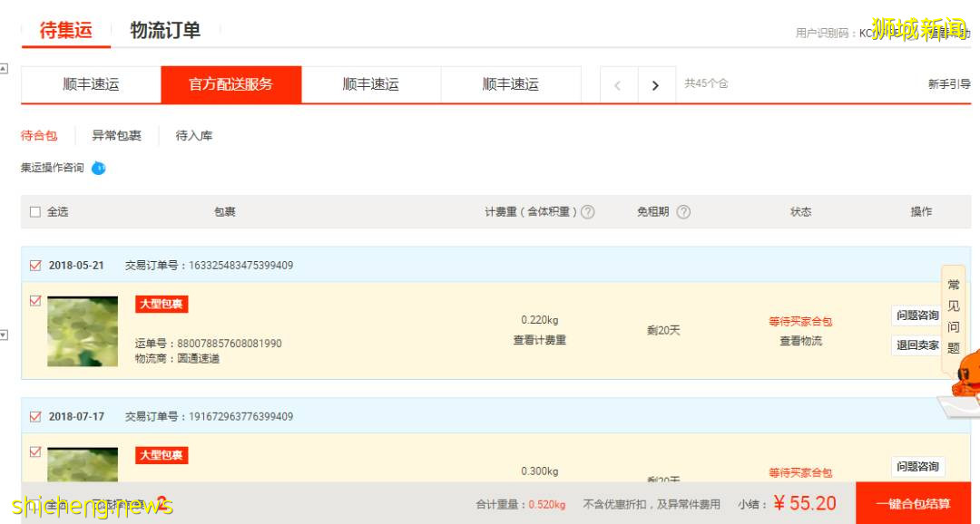Click the previous warehouse arrow
This screenshot has width=980, height=524.
pos(618,83)
